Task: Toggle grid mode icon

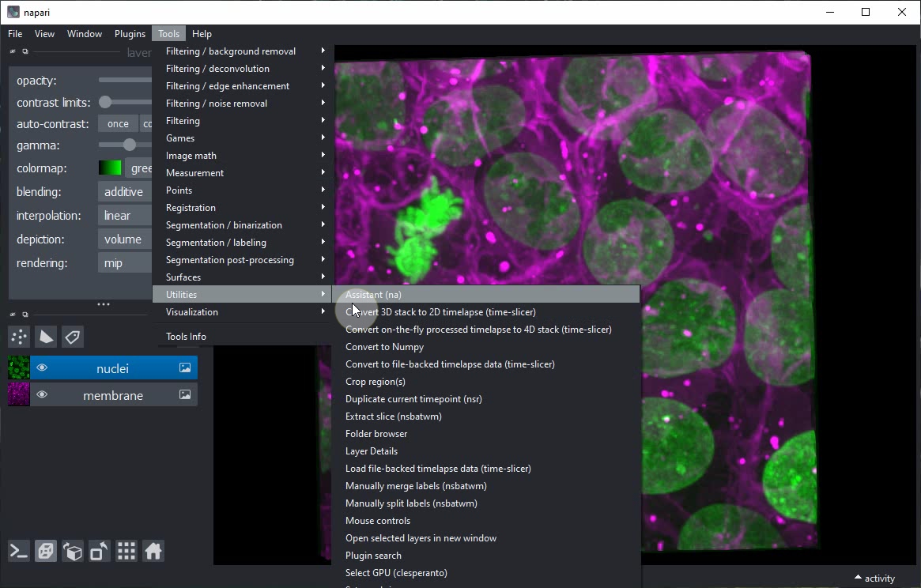Action: (126, 551)
